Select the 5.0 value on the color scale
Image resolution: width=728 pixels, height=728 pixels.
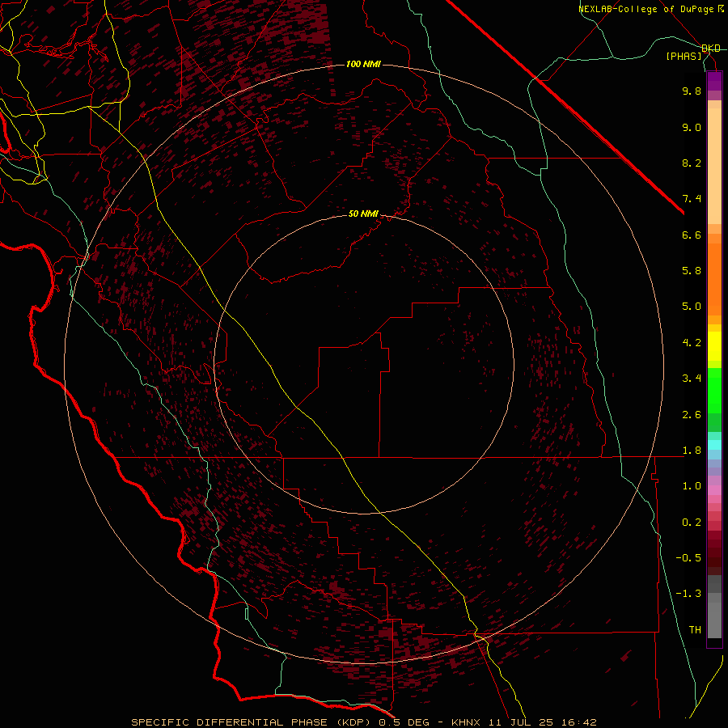click(692, 307)
